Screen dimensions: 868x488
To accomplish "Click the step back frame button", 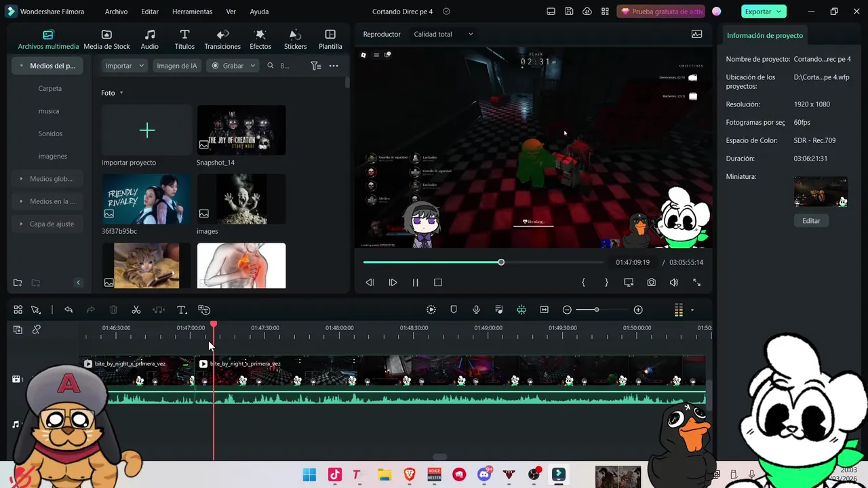I will pyautogui.click(x=370, y=283).
